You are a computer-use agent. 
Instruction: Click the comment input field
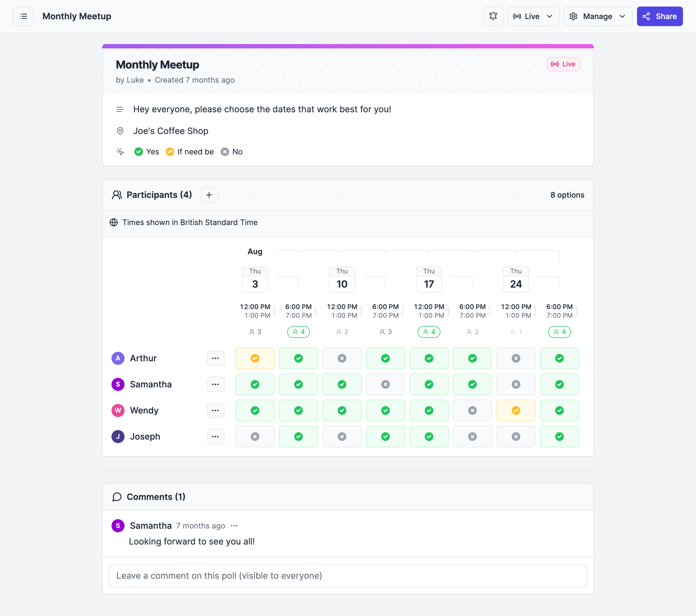pos(348,575)
